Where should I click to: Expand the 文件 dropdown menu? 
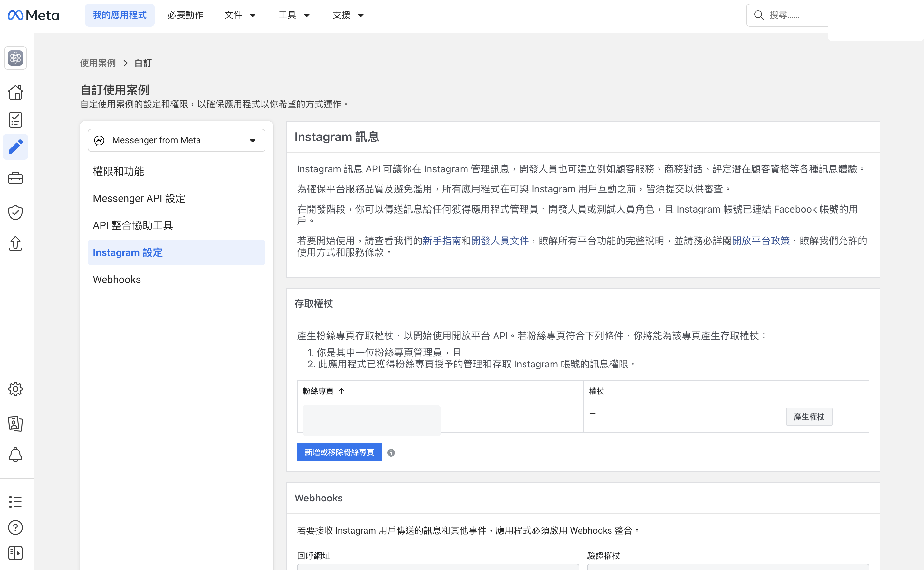(240, 15)
